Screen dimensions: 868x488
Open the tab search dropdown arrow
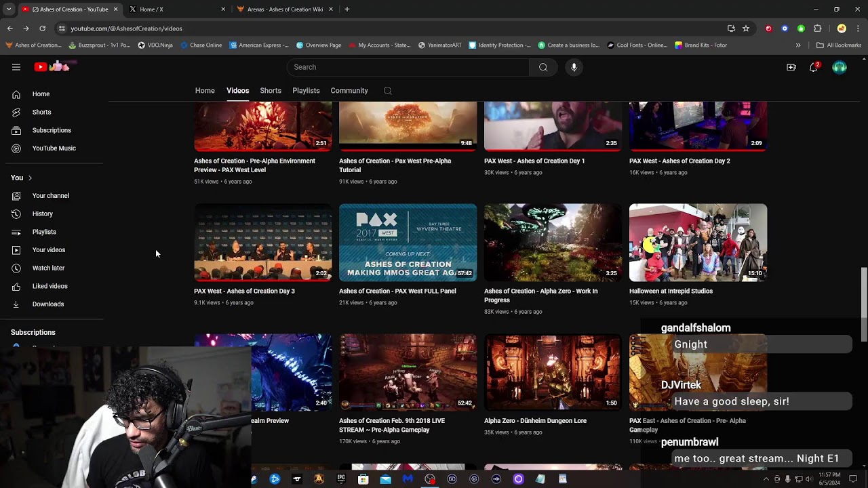pyautogui.click(x=9, y=9)
